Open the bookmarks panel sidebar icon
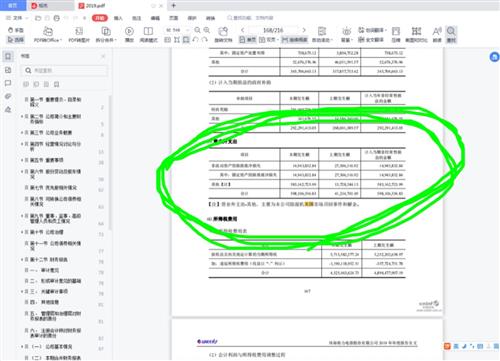The width and height of the screenshot is (500, 361). (8, 56)
